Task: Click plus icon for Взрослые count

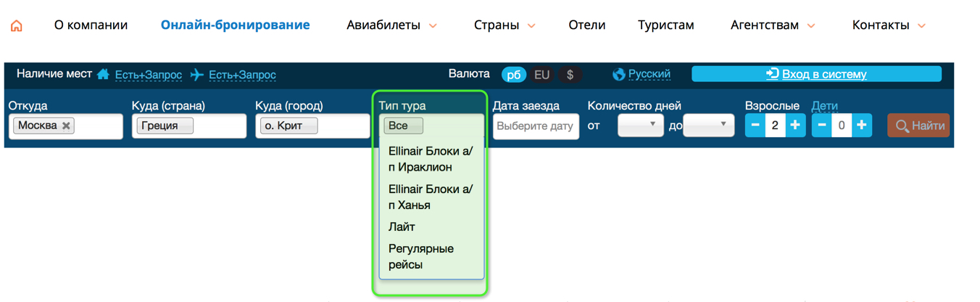Action: [795, 126]
